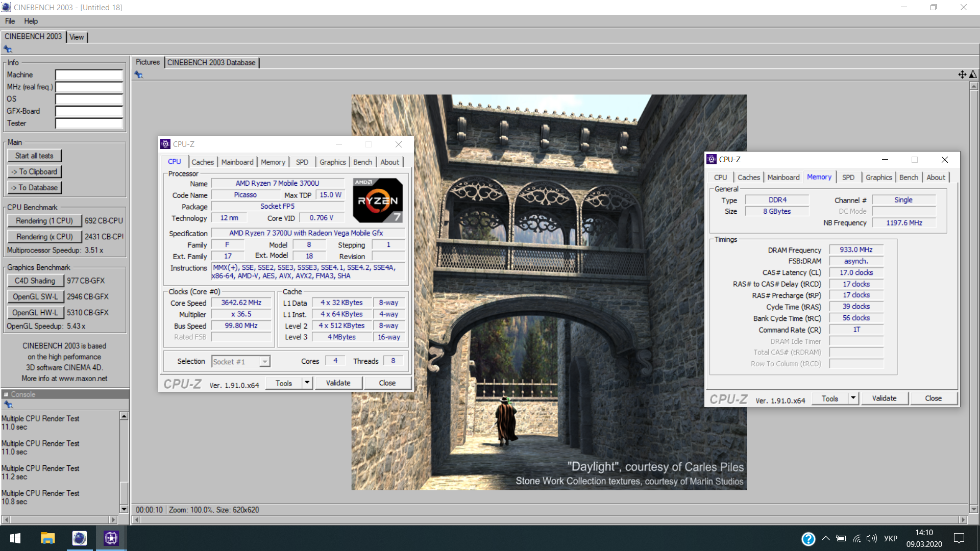This screenshot has width=980, height=551.
Task: Open Tools dropdown arrow in CPU window
Action: click(x=307, y=383)
